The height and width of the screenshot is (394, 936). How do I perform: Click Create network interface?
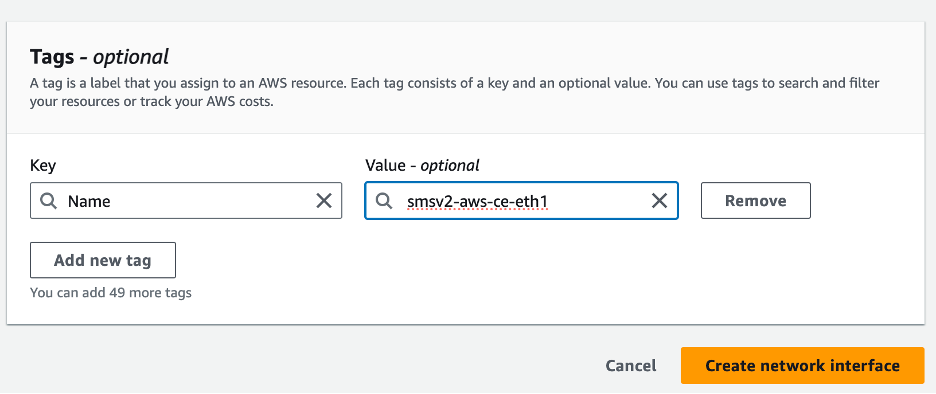coord(802,365)
